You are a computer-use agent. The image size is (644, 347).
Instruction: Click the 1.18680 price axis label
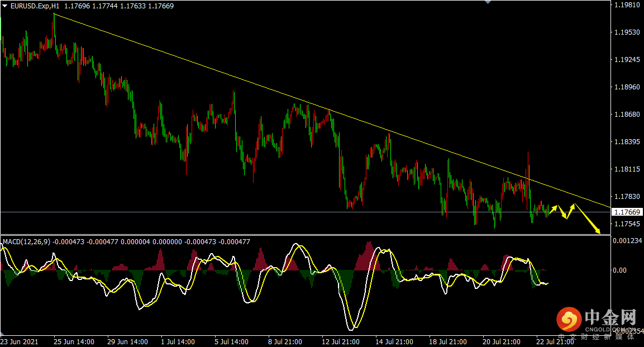[627, 114]
